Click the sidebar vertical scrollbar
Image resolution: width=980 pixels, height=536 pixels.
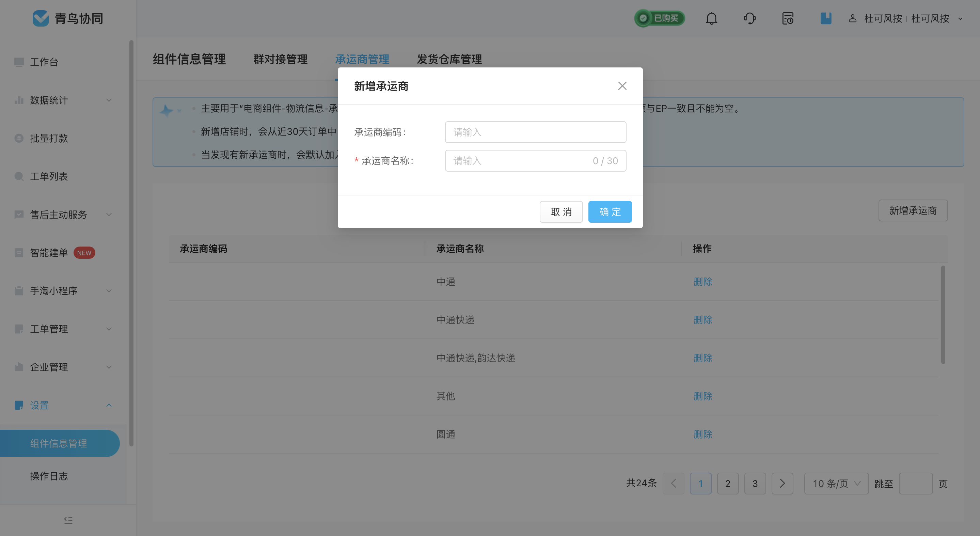click(132, 243)
